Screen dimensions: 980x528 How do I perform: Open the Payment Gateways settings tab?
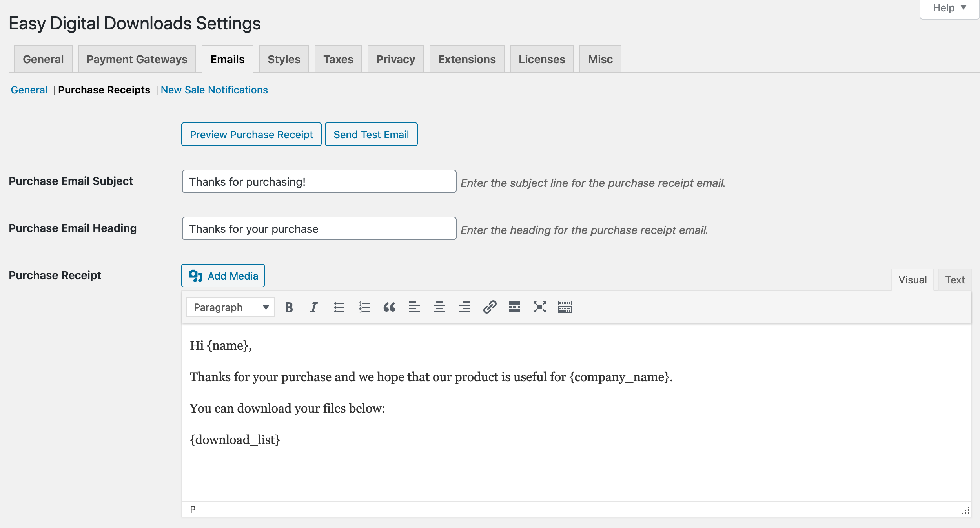[x=137, y=59]
